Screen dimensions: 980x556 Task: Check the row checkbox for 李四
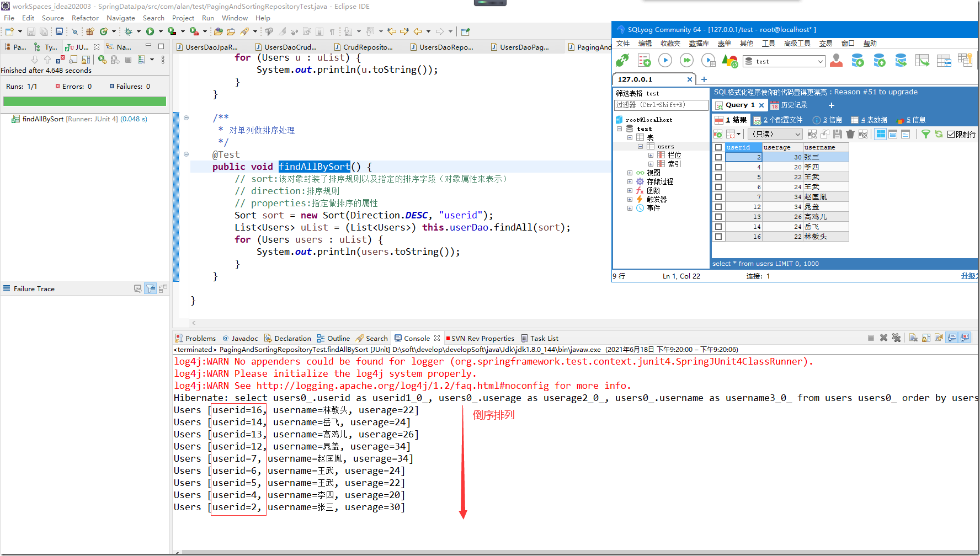[718, 167]
